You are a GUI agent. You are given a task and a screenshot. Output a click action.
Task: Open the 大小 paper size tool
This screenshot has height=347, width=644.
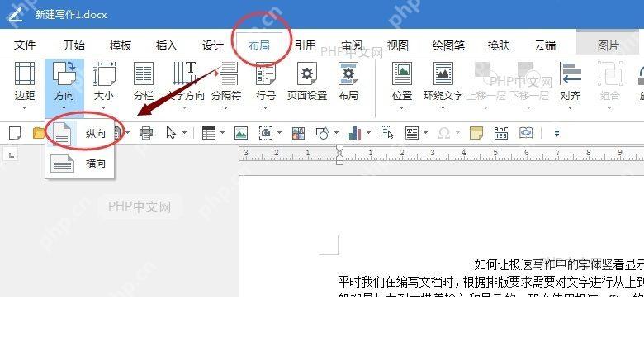point(104,86)
